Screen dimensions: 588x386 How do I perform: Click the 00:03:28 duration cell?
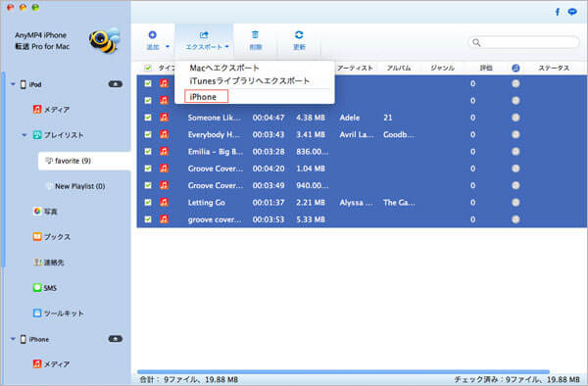tap(269, 152)
